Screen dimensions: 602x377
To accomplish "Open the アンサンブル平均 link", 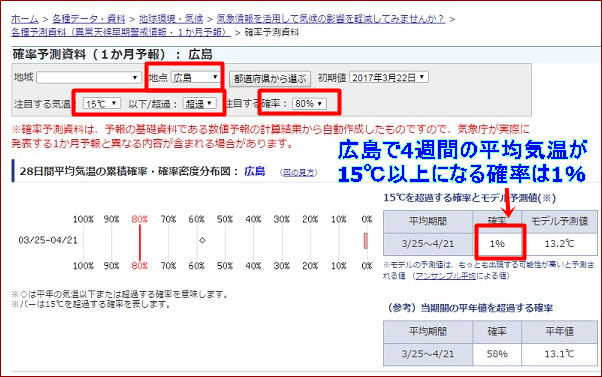I will tap(446, 276).
